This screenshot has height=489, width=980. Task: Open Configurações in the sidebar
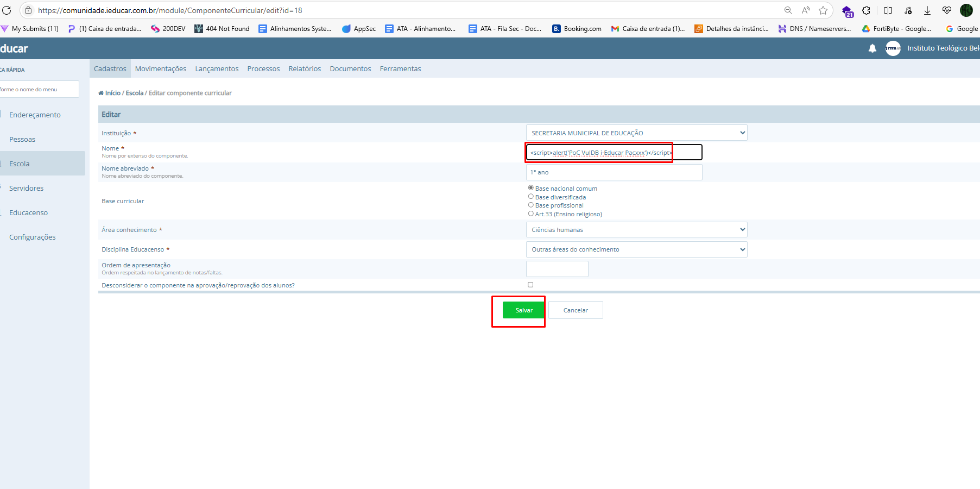click(x=32, y=237)
